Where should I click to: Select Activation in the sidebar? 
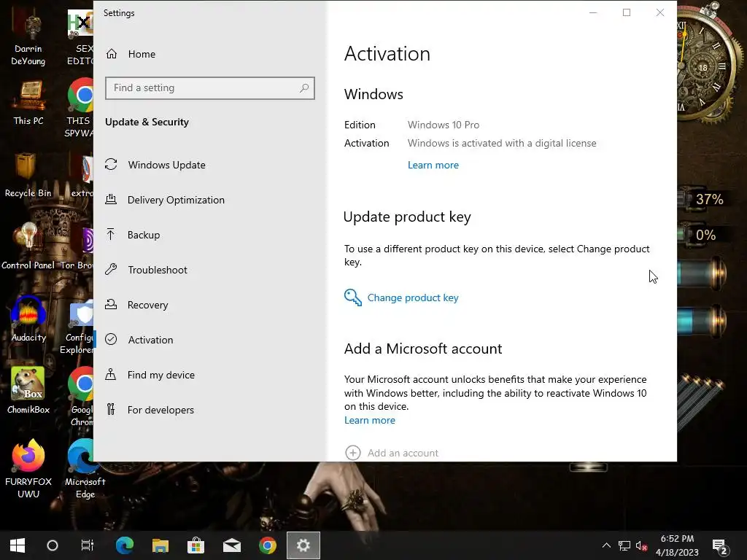(x=150, y=340)
